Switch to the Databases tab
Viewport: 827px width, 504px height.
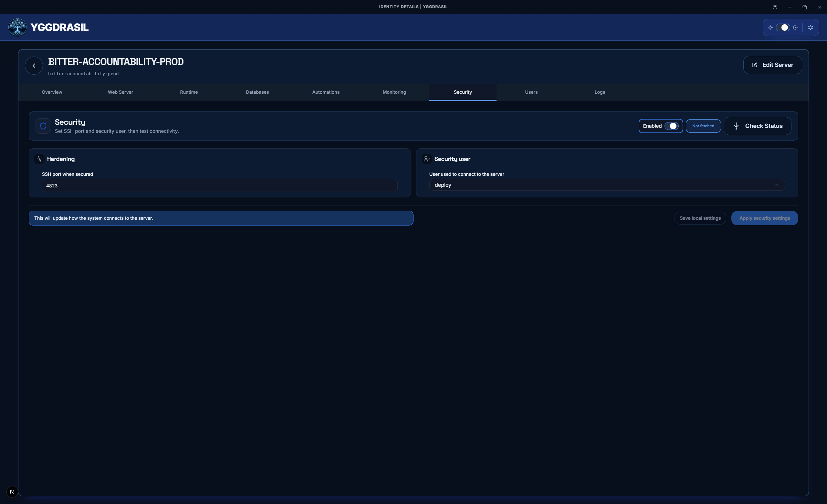point(257,92)
